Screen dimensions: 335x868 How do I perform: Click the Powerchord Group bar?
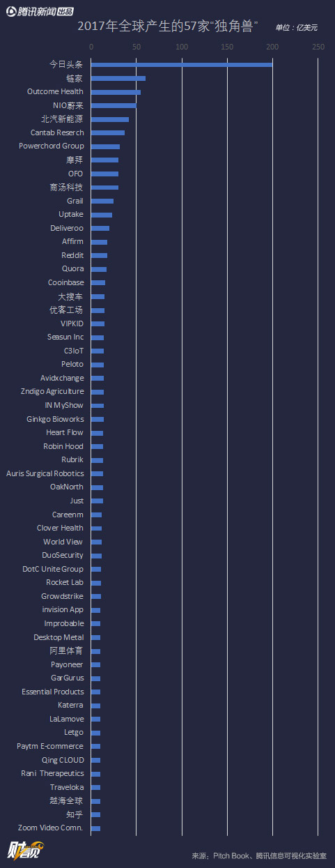coord(105,146)
